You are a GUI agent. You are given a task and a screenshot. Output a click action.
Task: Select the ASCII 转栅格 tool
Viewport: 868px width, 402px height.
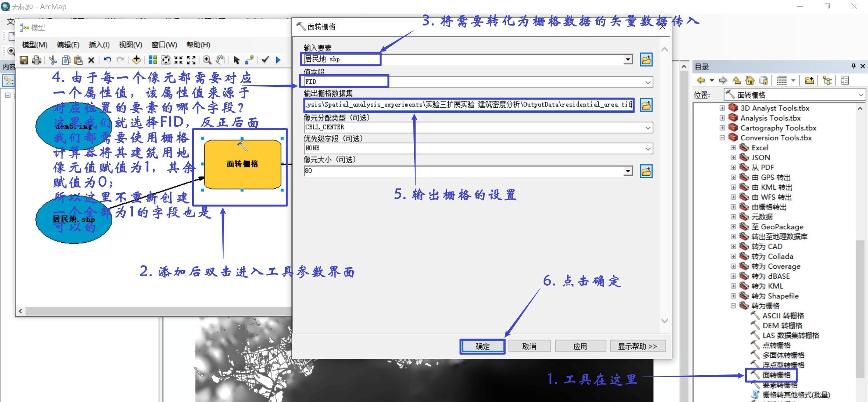(783, 316)
